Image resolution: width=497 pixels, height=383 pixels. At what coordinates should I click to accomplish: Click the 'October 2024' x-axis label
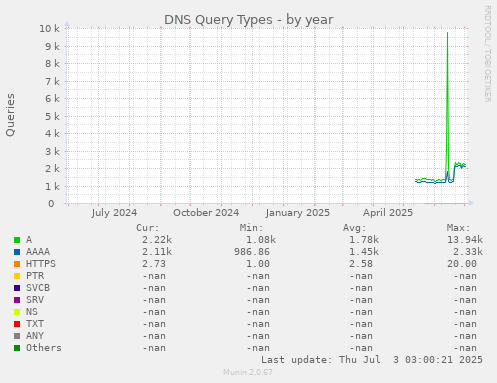click(206, 213)
